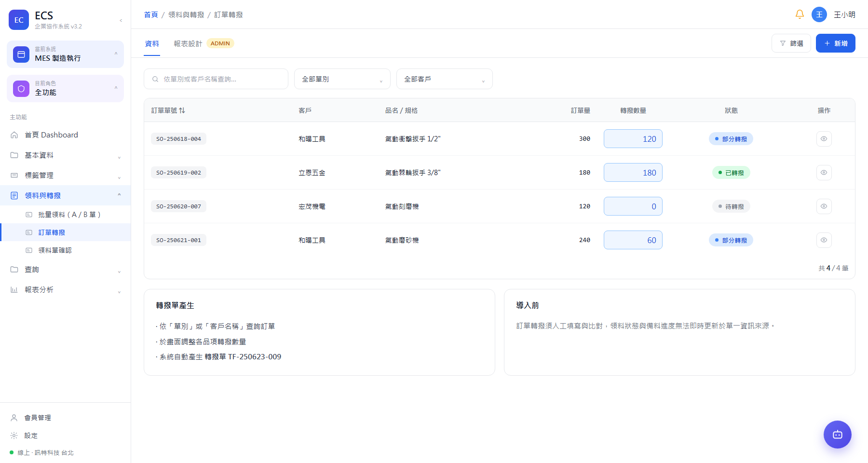Viewport: 868px width, 463px height.
Task: Open 領料單確認 submenu item
Action: pyautogui.click(x=66, y=250)
